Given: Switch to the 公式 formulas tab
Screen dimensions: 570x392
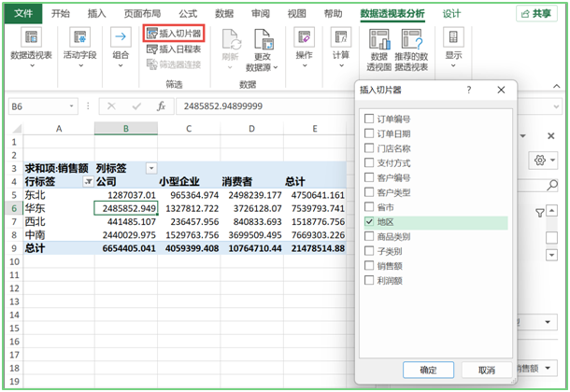Looking at the screenshot, I should pos(188,14).
